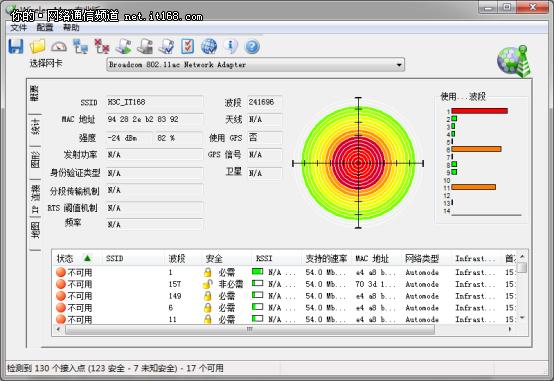This screenshot has height=381, width=554.
Task: Click the closed padlock in band 149 row
Action: [x=208, y=296]
